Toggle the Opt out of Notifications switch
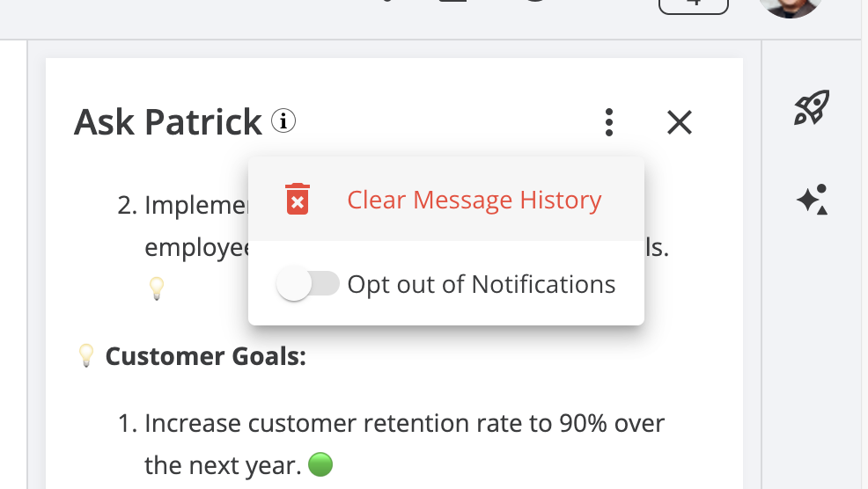 (x=306, y=284)
